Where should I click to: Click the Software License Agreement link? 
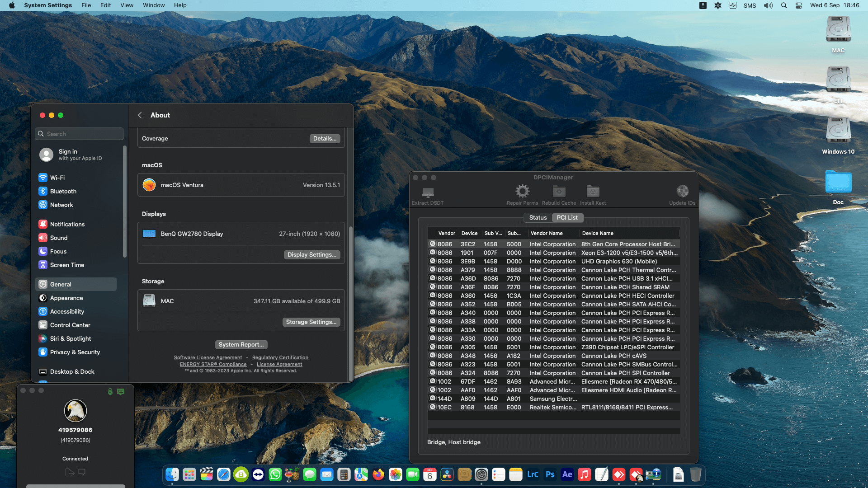pos(208,357)
